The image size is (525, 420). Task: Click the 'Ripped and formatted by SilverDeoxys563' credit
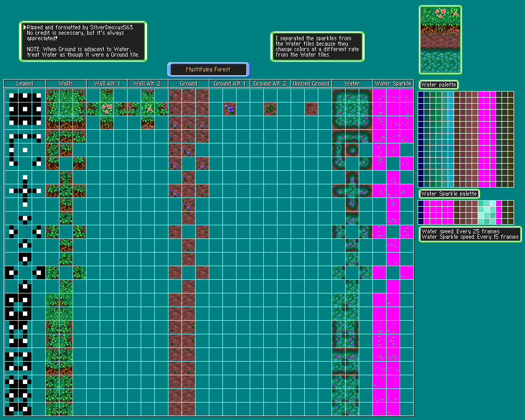(80, 27)
